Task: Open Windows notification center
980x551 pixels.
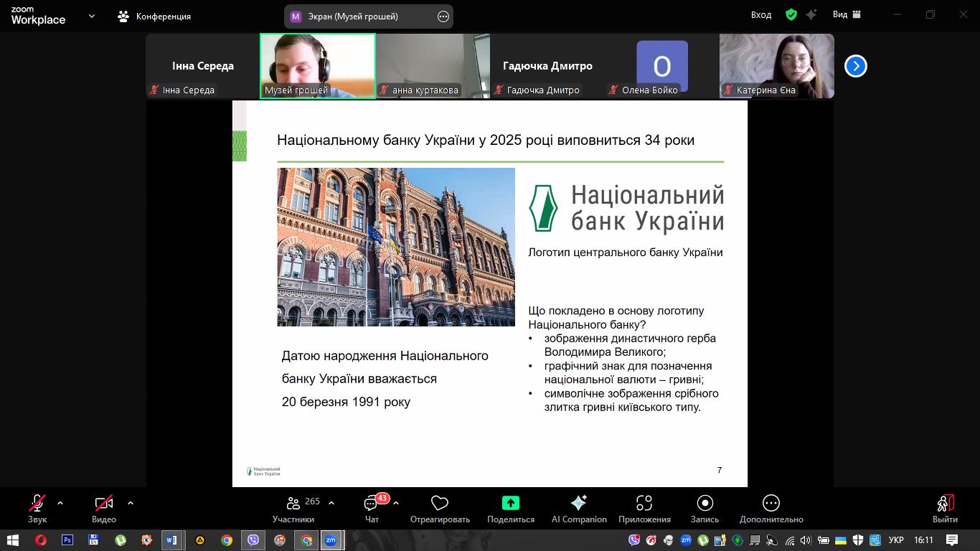Action: 952,540
